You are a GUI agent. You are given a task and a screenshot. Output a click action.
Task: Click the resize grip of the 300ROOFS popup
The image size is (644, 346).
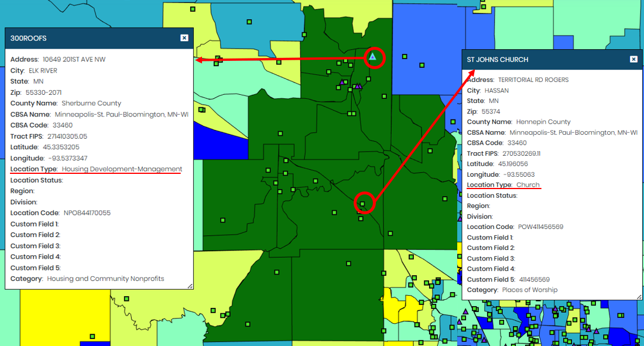click(190, 286)
